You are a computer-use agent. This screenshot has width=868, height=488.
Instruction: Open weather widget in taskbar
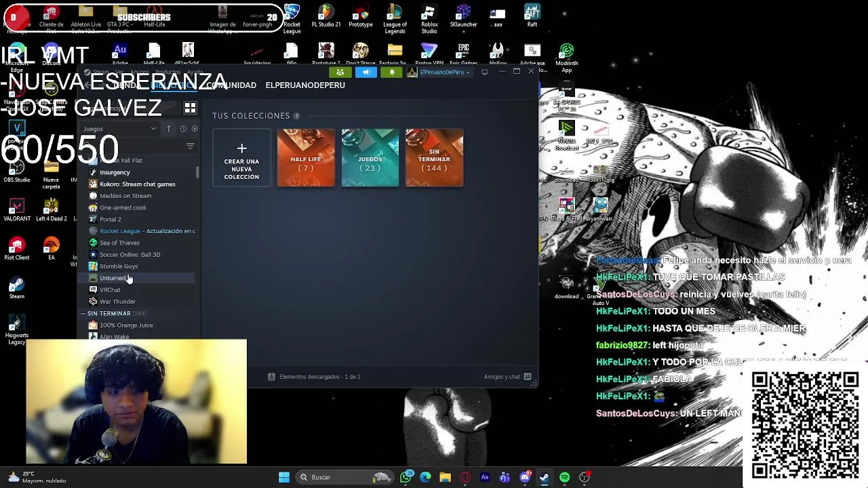(x=35, y=477)
